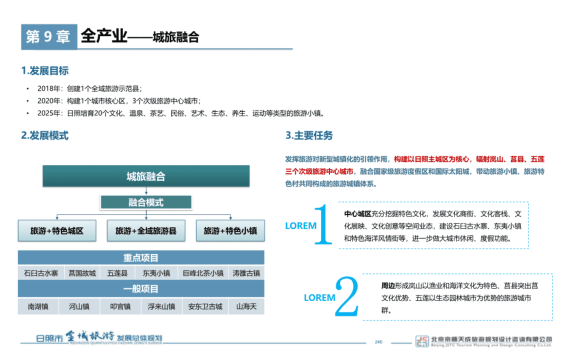Select the dotted text box beginning "中心城区"

pyautogui.click(x=433, y=225)
